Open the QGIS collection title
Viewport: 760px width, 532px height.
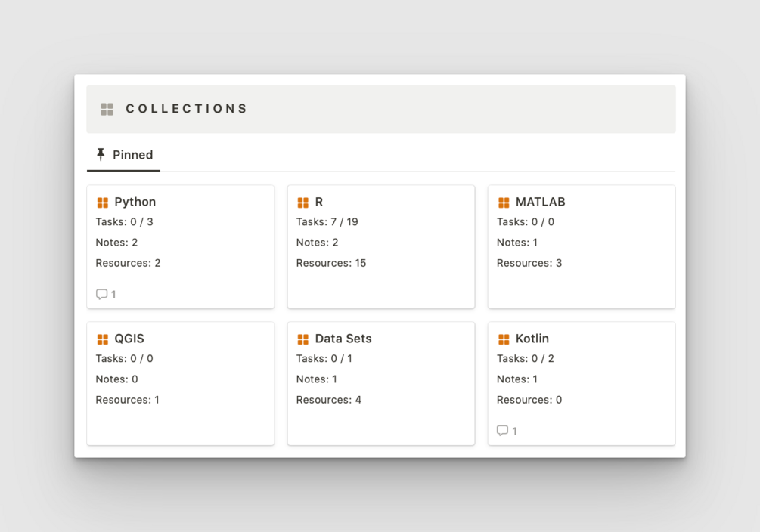[x=129, y=339]
